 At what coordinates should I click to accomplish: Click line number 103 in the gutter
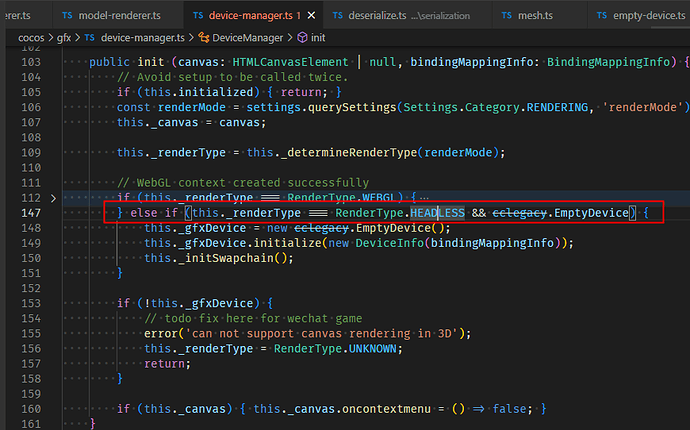point(31,62)
